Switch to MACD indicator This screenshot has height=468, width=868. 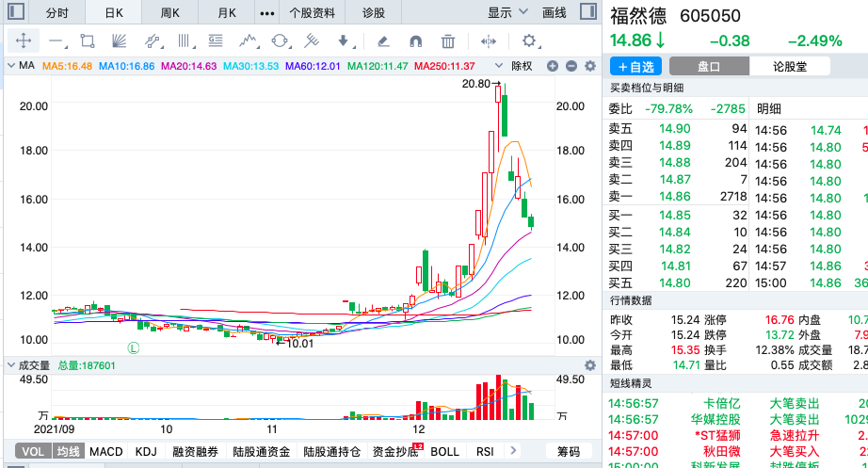pyautogui.click(x=105, y=451)
